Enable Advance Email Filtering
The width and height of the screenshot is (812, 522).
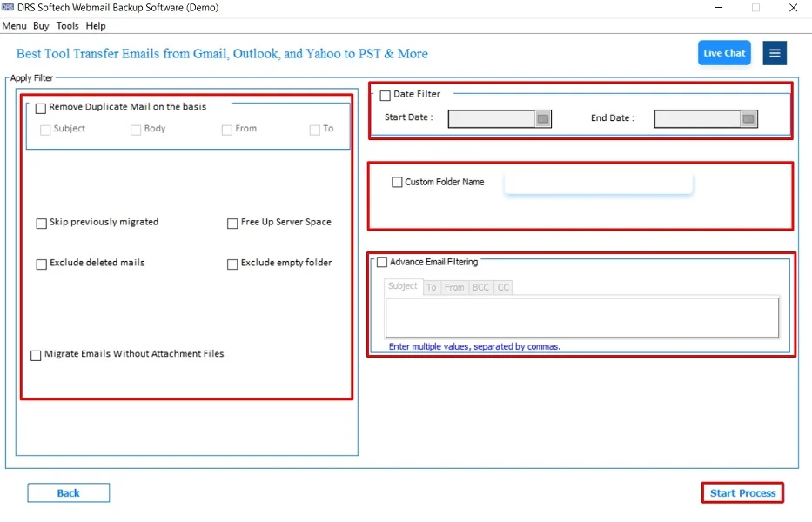pos(381,261)
